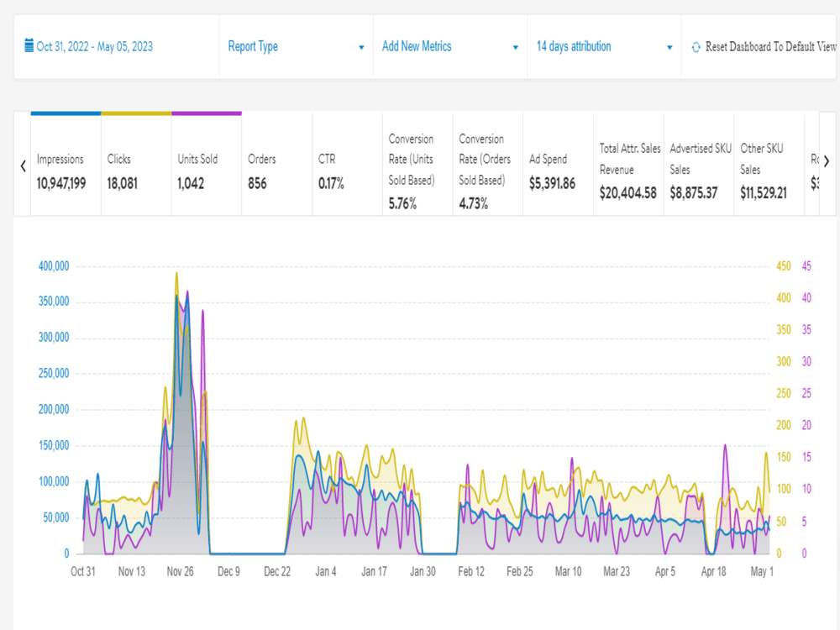Toggle the Clicks metric card

coord(136,164)
